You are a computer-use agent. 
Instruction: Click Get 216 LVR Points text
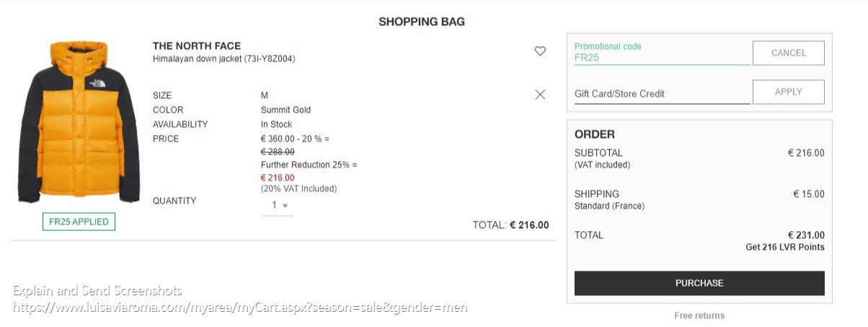click(x=785, y=247)
